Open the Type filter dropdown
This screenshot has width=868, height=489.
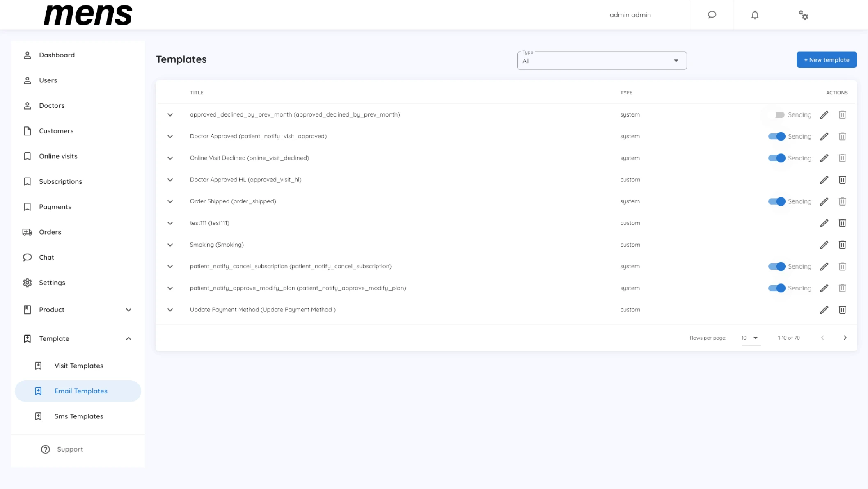[x=602, y=61]
